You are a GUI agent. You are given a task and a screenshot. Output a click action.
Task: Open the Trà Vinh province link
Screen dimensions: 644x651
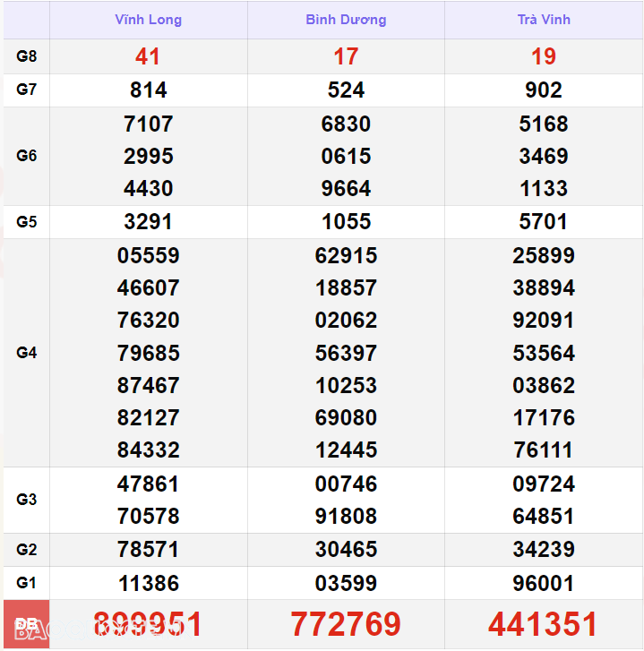click(544, 20)
